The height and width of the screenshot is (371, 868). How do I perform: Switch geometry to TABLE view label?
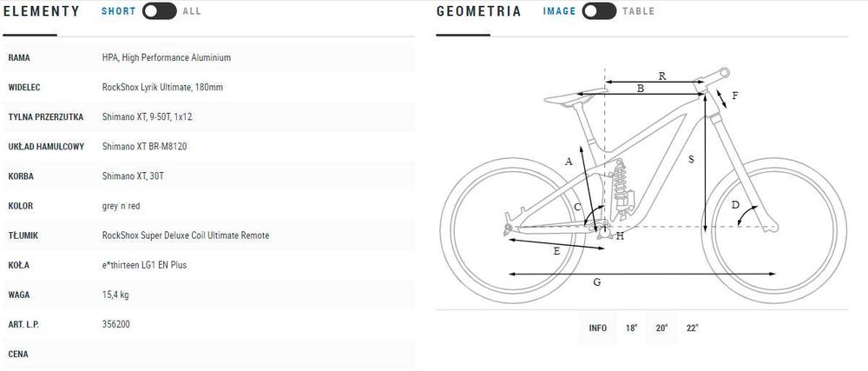(x=638, y=11)
